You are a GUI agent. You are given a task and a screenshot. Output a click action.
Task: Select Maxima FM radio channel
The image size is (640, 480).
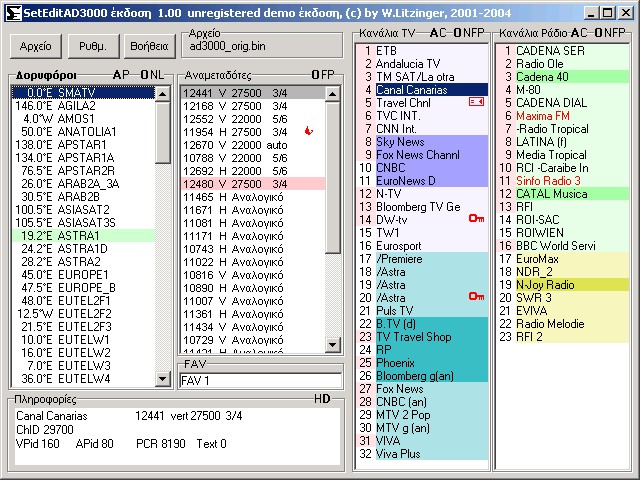[543, 116]
